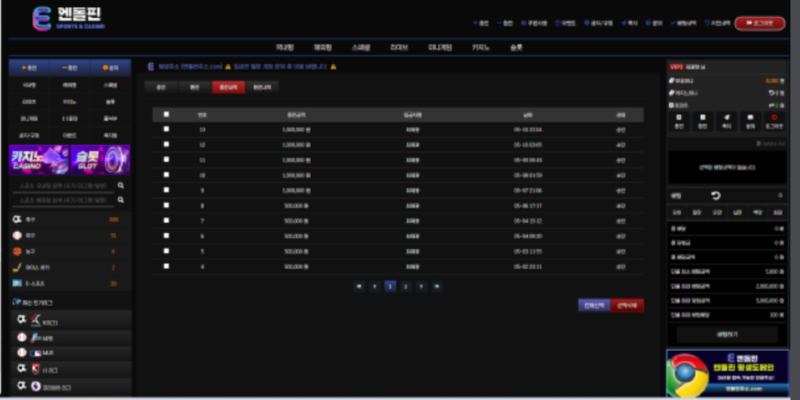Open the first item in main menu bar
The width and height of the screenshot is (800, 400).
pos(285,47)
